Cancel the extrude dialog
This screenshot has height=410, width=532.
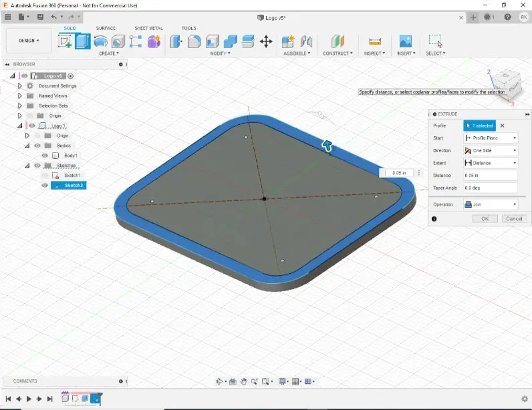coord(514,219)
